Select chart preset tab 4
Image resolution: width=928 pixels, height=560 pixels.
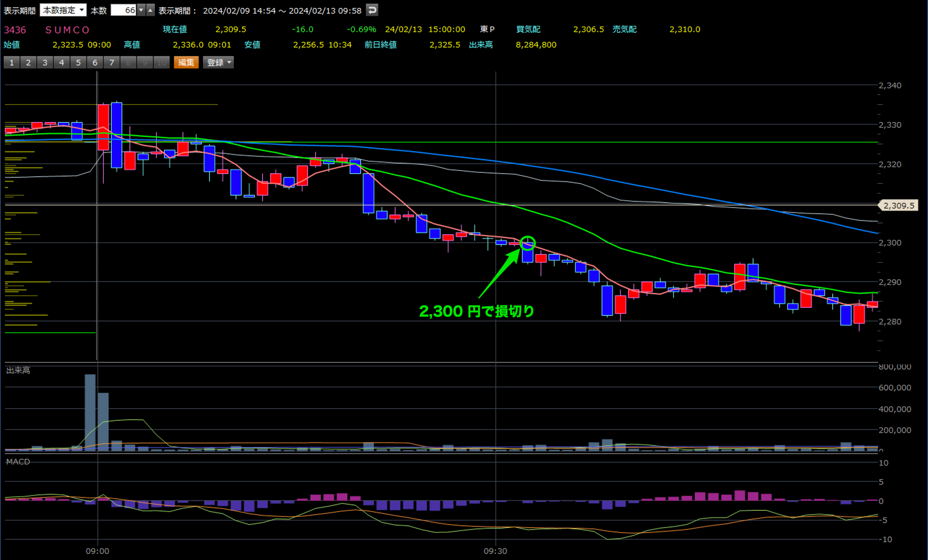[x=61, y=63]
